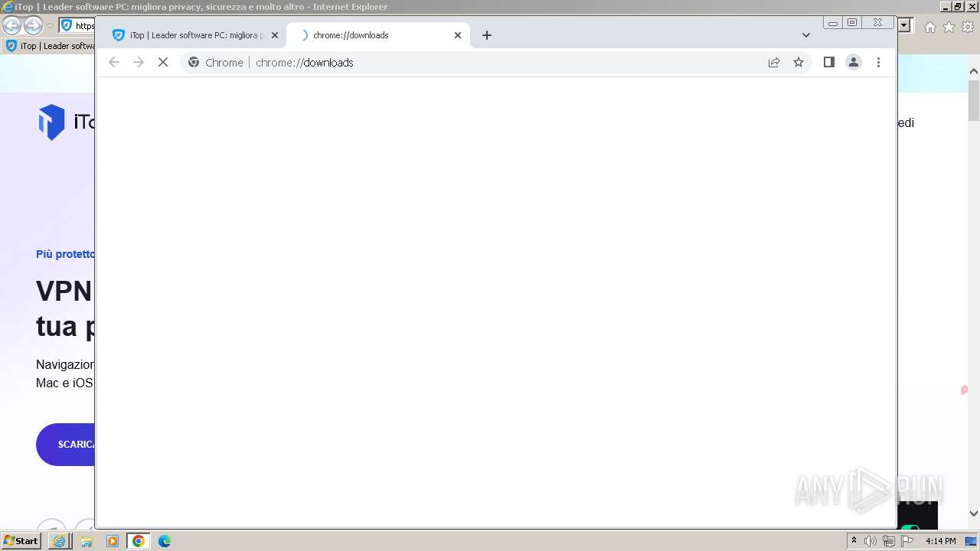The width and height of the screenshot is (980, 551).
Task: Go forward in Chrome
Action: (139, 63)
